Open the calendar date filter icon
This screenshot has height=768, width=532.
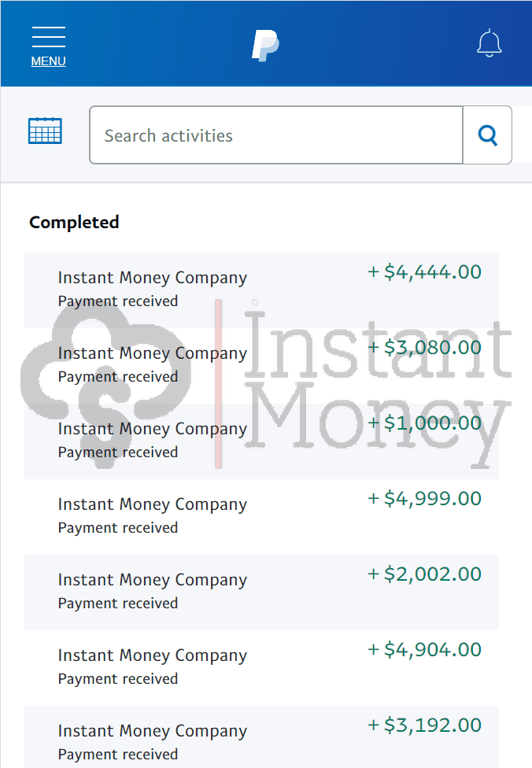point(45,131)
